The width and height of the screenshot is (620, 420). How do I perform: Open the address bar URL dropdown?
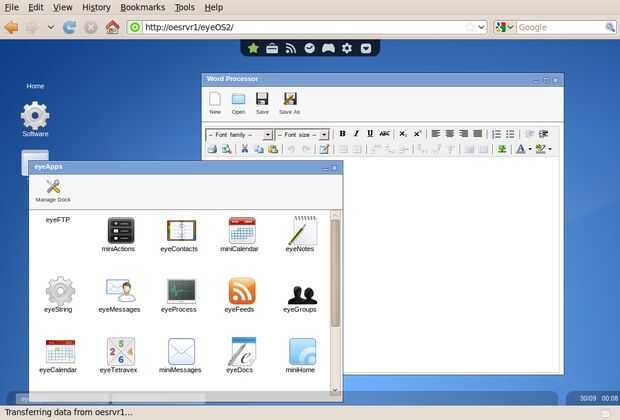click(481, 27)
